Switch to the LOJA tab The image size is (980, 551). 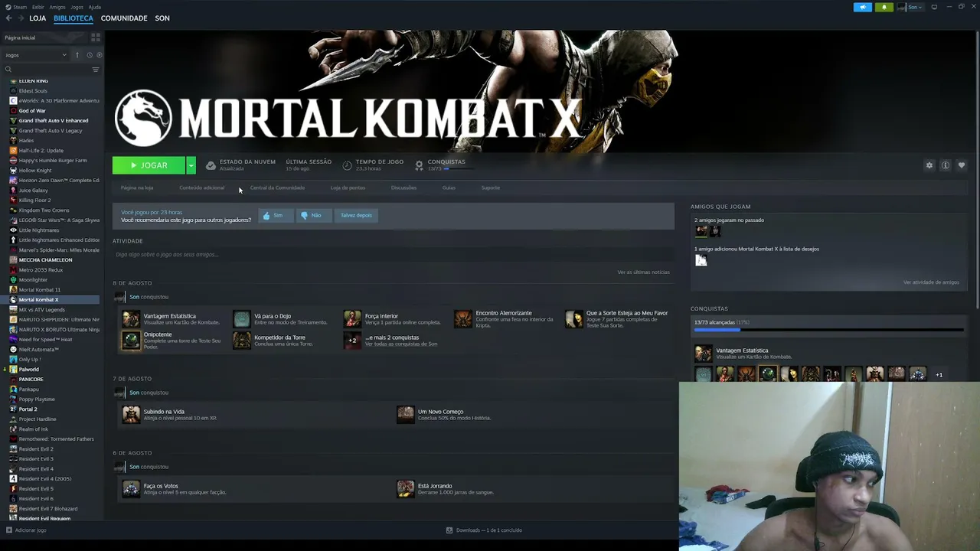pos(38,18)
